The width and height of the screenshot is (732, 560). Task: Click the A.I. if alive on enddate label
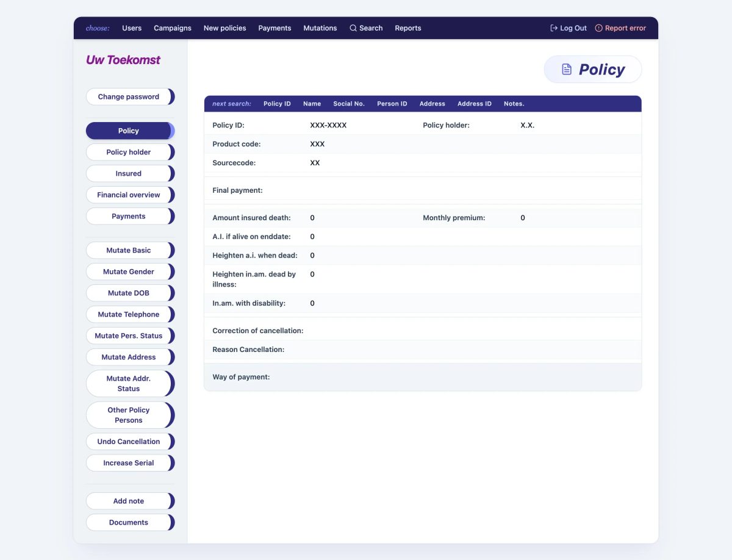(251, 237)
